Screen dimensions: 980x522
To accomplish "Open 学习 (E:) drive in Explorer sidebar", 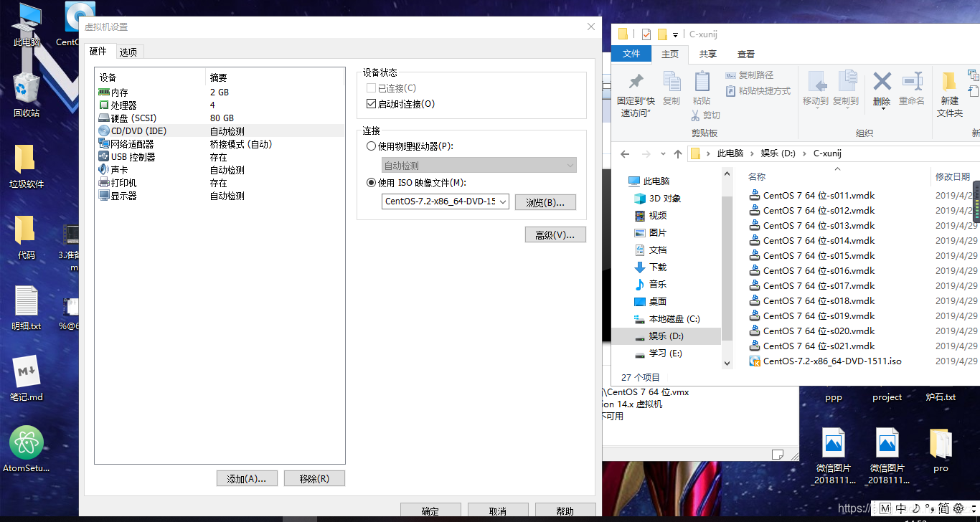I will click(x=658, y=353).
